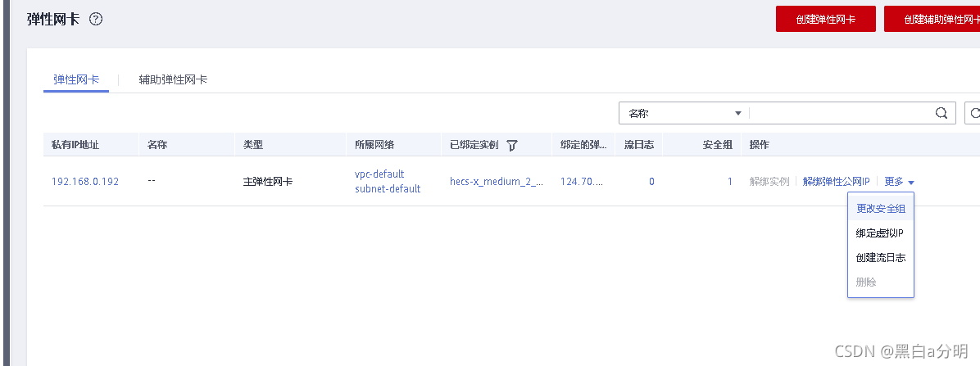Open the hecs-x_medium_2 instance link
980x366 pixels.
point(497,182)
